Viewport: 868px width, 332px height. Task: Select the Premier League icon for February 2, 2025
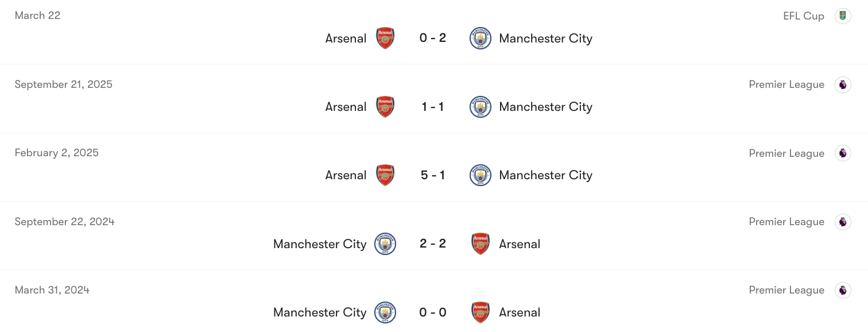[843, 153]
